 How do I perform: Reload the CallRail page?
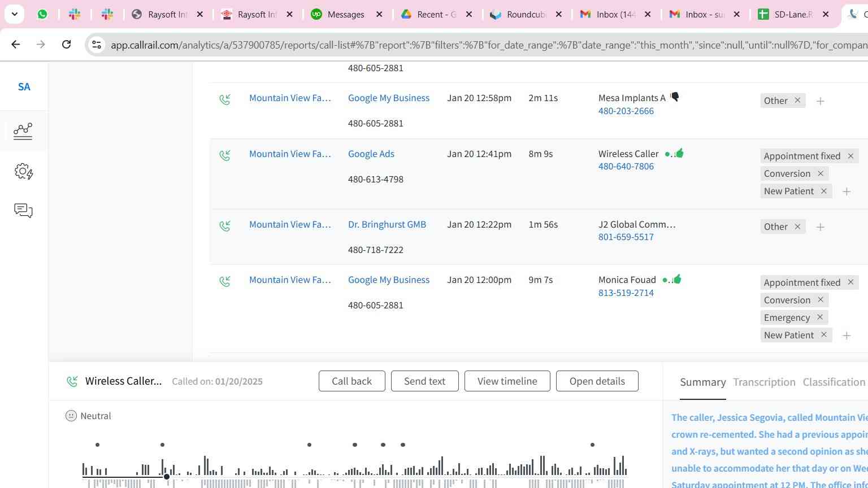point(66,44)
